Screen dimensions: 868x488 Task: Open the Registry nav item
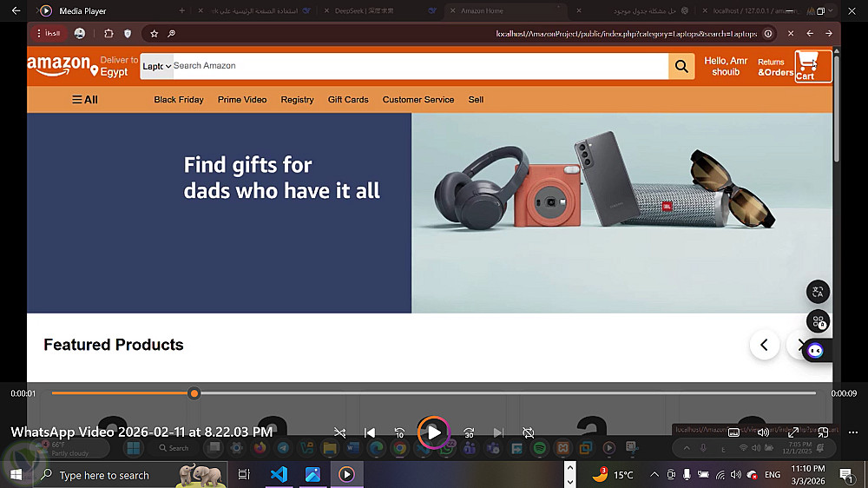(297, 100)
